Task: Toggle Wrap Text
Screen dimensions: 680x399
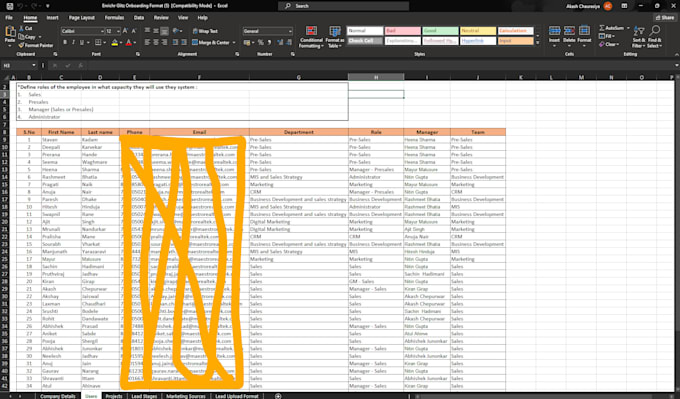Action: tap(205, 31)
